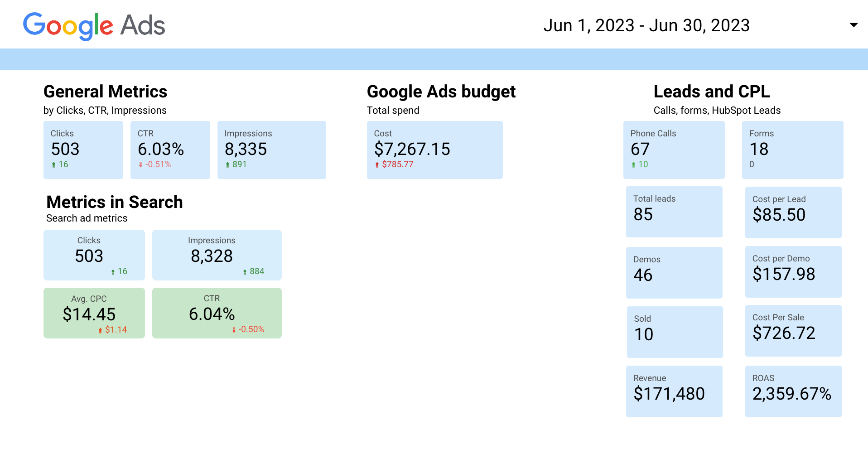Expand the General Metrics section
The width and height of the screenshot is (868, 454).
tap(105, 92)
